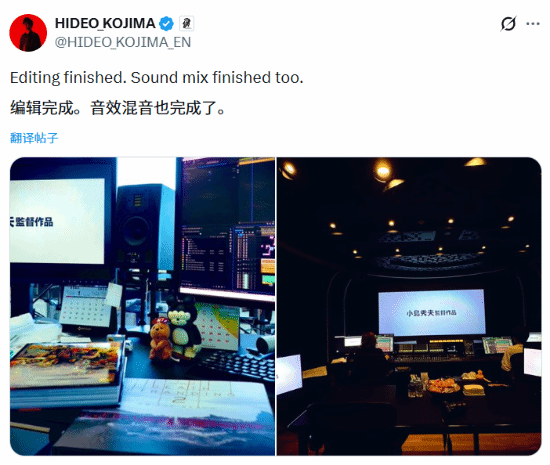
Task: Click the black keyboard in left photo
Action: coord(236,365)
